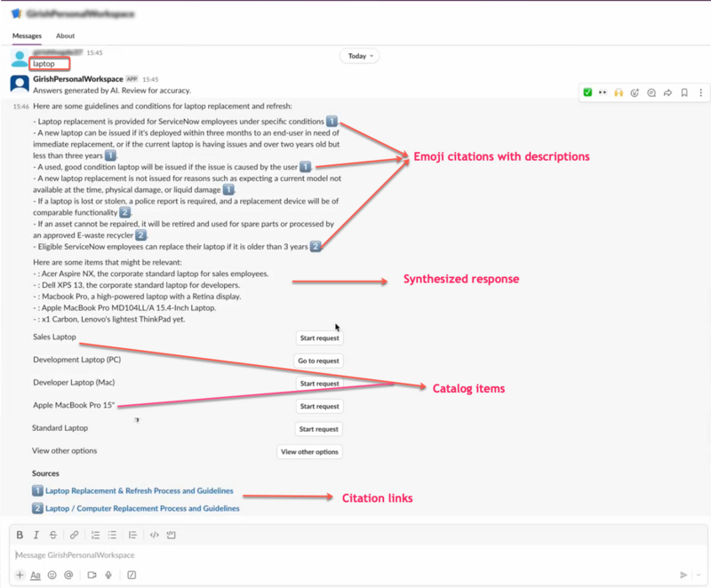Click the 'View other options' label text
The width and height of the screenshot is (711, 588).
tap(64, 450)
